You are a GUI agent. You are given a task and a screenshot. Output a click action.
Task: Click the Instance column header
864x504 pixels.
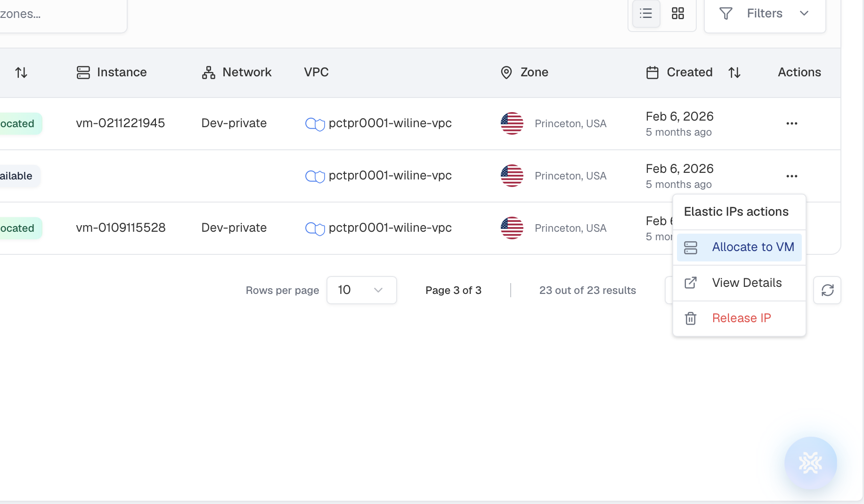tap(112, 72)
